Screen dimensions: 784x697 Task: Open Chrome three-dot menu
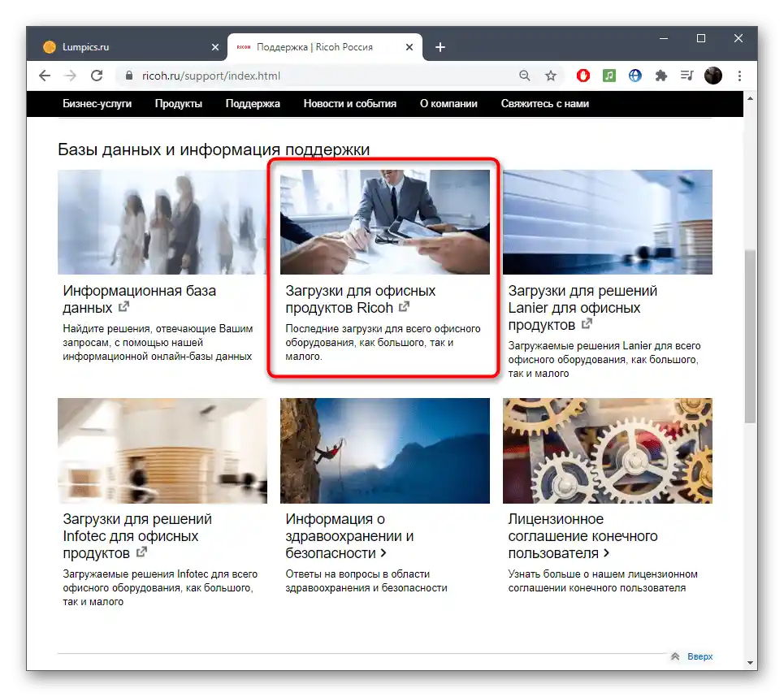[739, 76]
